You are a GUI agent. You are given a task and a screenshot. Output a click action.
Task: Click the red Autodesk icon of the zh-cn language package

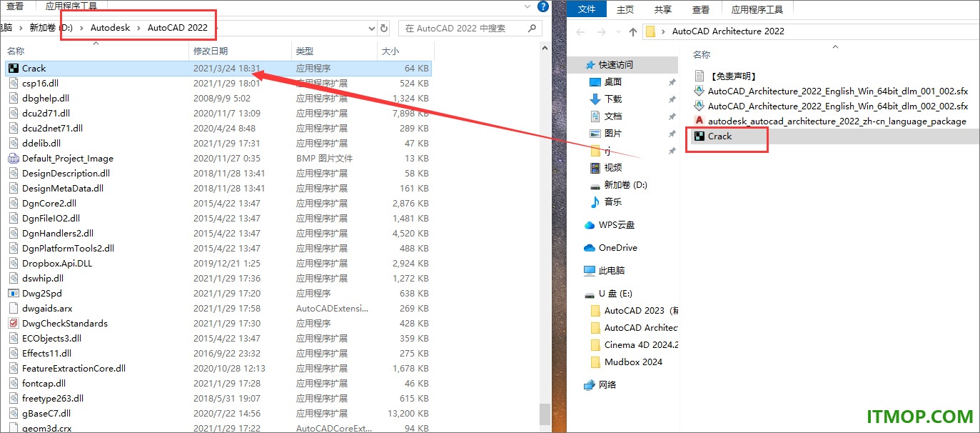pyautogui.click(x=699, y=121)
